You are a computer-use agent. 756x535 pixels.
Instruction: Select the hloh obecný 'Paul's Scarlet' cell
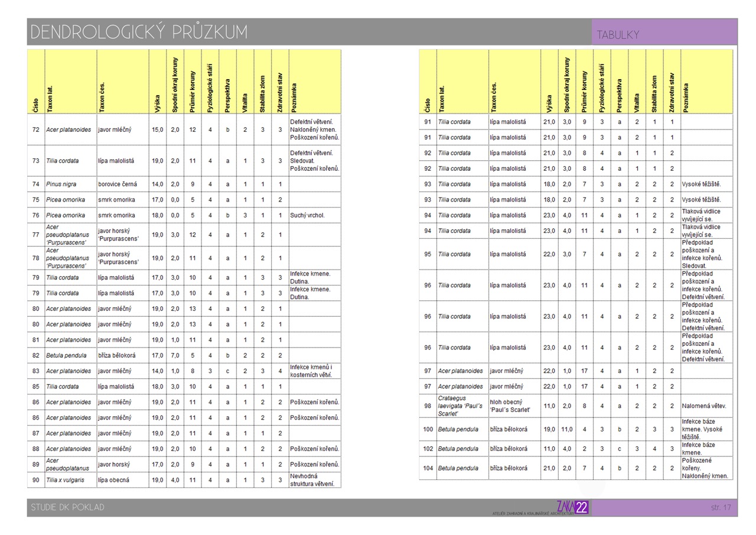tap(515, 406)
